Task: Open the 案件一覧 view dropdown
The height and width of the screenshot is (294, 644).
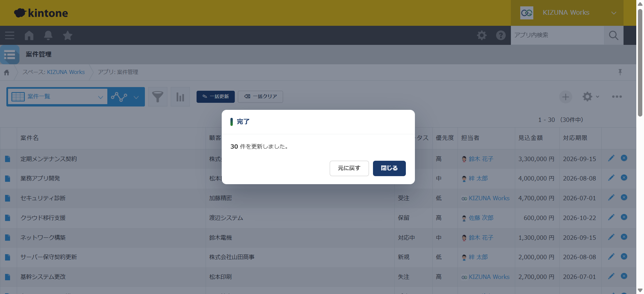Action: pyautogui.click(x=57, y=97)
